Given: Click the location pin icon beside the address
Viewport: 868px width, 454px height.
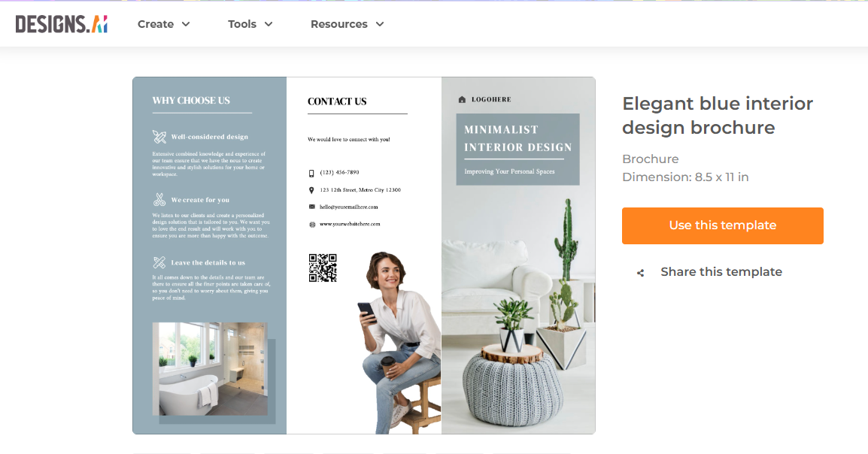Looking at the screenshot, I should (312, 189).
